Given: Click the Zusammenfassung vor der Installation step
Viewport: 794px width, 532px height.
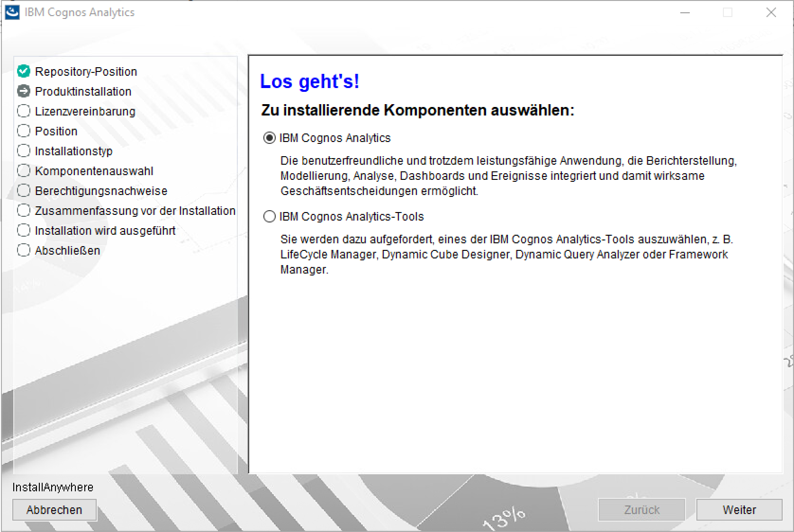Looking at the screenshot, I should pos(135,211).
